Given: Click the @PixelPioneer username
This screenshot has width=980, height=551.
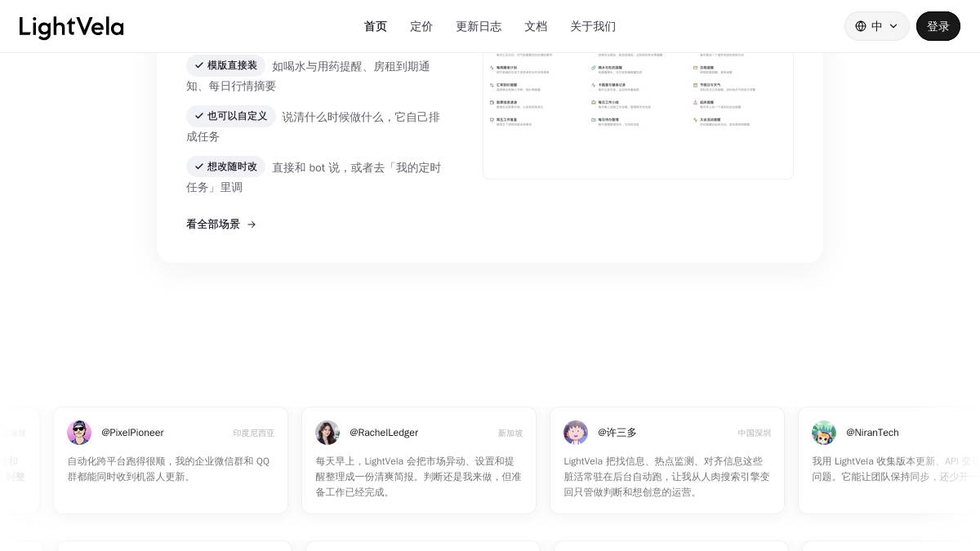Looking at the screenshot, I should tap(132, 433).
